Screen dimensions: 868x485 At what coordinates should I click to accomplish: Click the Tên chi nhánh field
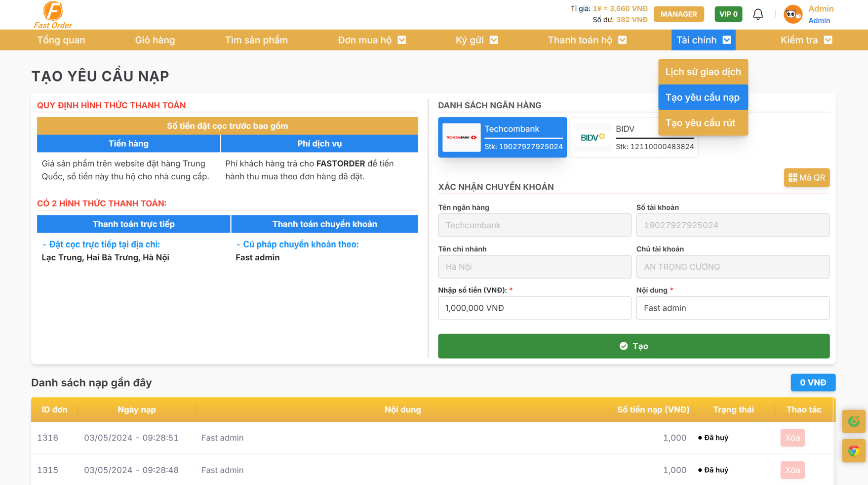534,267
